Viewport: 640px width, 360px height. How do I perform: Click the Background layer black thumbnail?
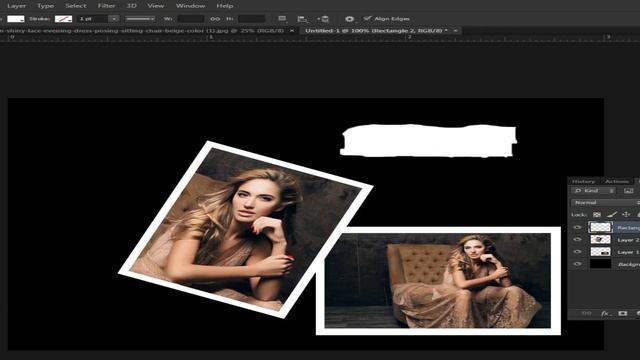[600, 264]
